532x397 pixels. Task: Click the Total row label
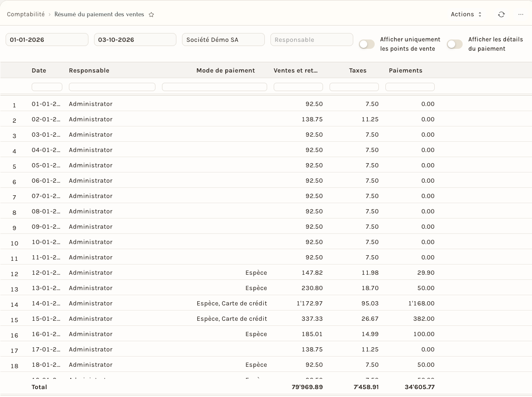tap(40, 387)
